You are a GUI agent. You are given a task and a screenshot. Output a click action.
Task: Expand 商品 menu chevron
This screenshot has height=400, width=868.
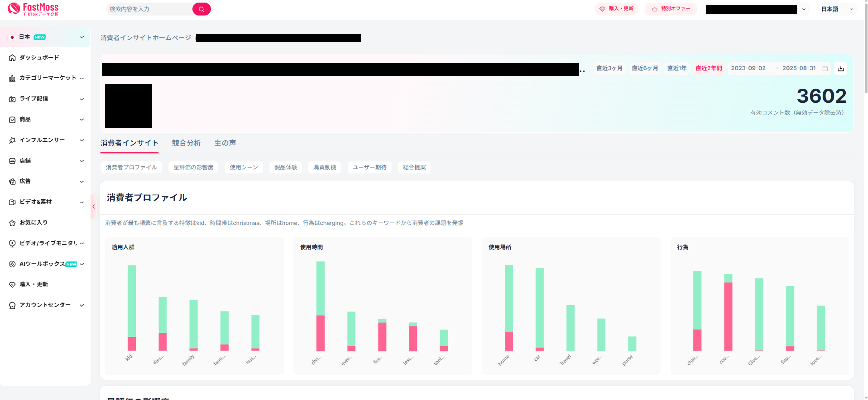click(82, 120)
